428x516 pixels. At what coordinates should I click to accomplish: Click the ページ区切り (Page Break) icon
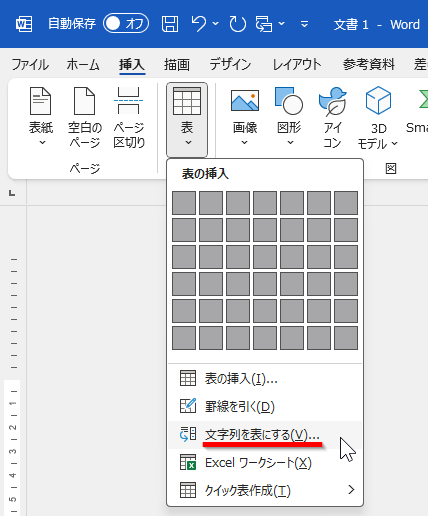(129, 101)
